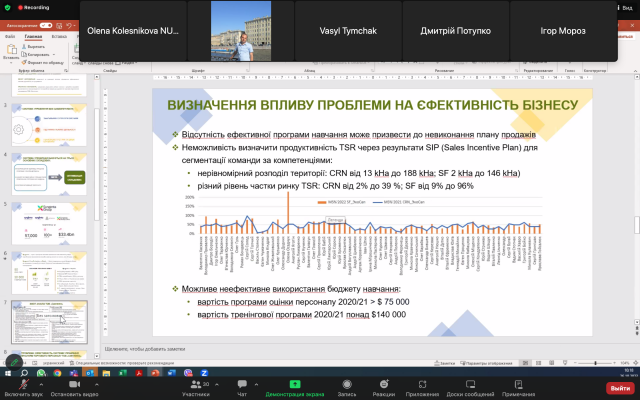Screen dimensions: 640x400
Task: Select Vasyl Tymchak participant video tile
Action: pyautogui.click(x=349, y=31)
